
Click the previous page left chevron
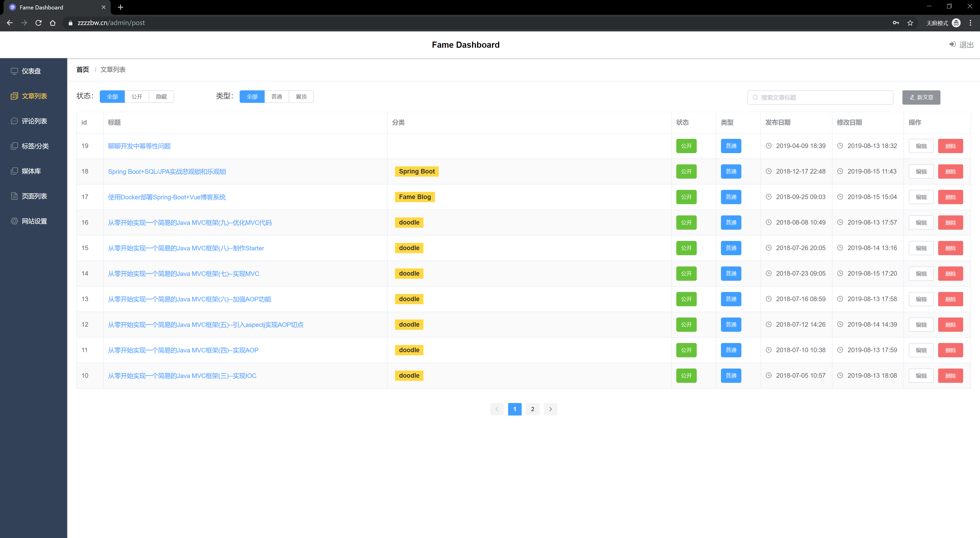click(x=496, y=409)
